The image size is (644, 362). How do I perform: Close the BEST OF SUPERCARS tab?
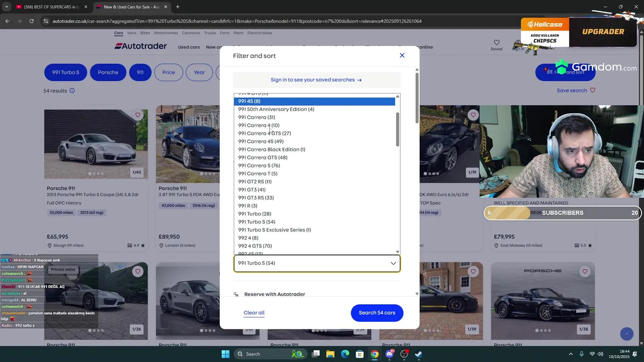pyautogui.click(x=86, y=7)
